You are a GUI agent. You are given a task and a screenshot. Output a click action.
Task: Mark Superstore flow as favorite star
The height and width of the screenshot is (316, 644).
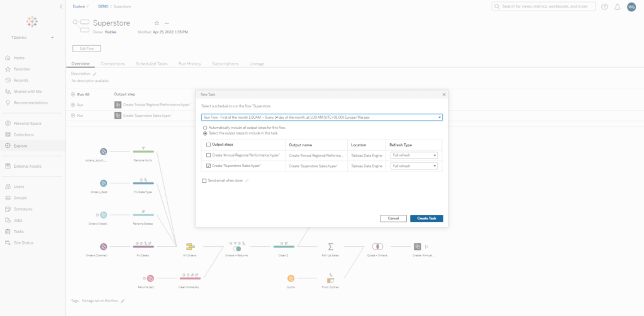point(157,23)
